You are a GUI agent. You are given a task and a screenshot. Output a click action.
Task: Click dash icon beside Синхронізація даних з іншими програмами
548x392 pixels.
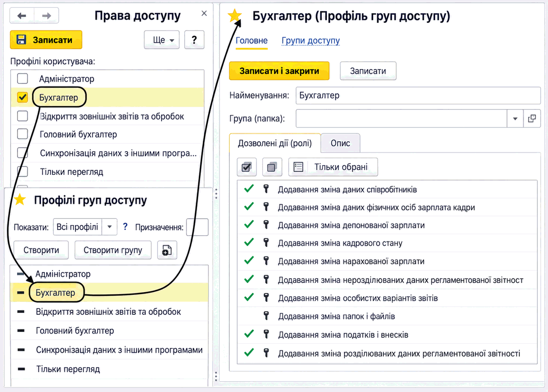point(21,350)
